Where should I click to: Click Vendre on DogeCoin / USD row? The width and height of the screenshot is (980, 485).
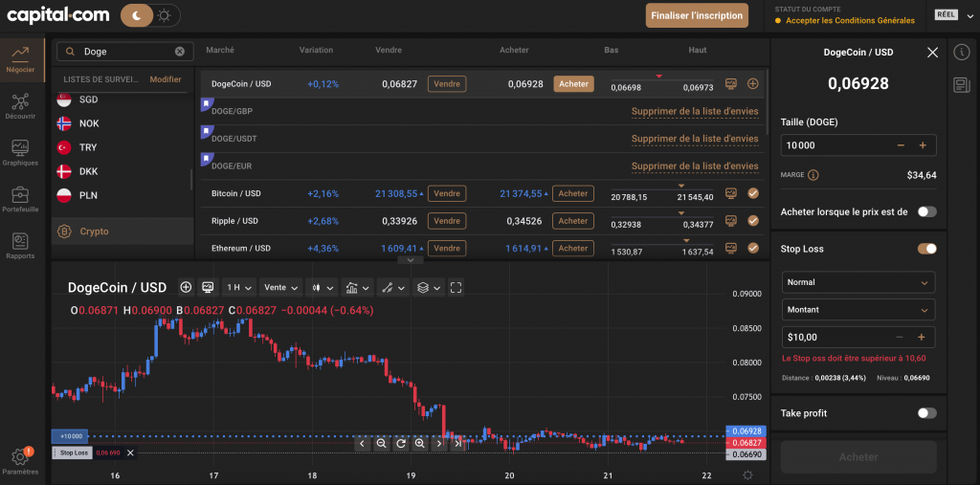click(x=447, y=84)
